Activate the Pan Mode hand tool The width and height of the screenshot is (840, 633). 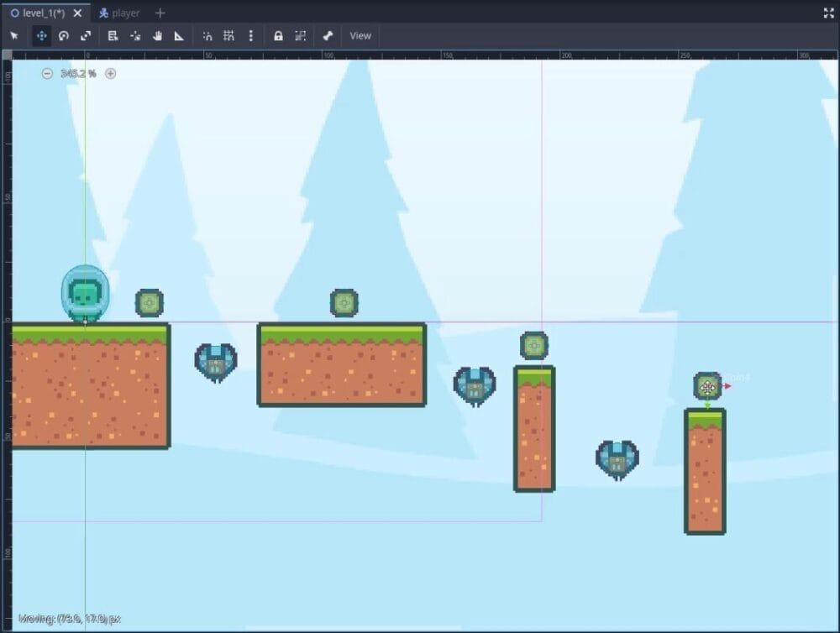(158, 36)
